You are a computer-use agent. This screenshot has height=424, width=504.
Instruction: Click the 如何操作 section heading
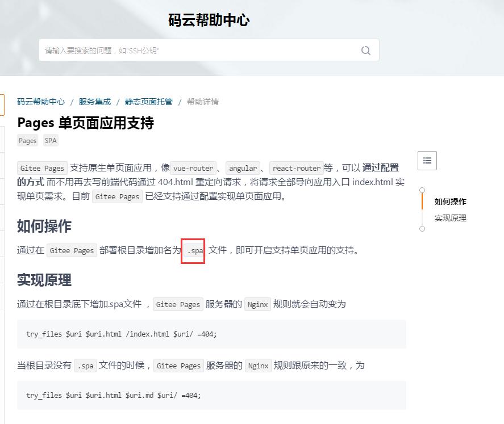[x=44, y=226]
